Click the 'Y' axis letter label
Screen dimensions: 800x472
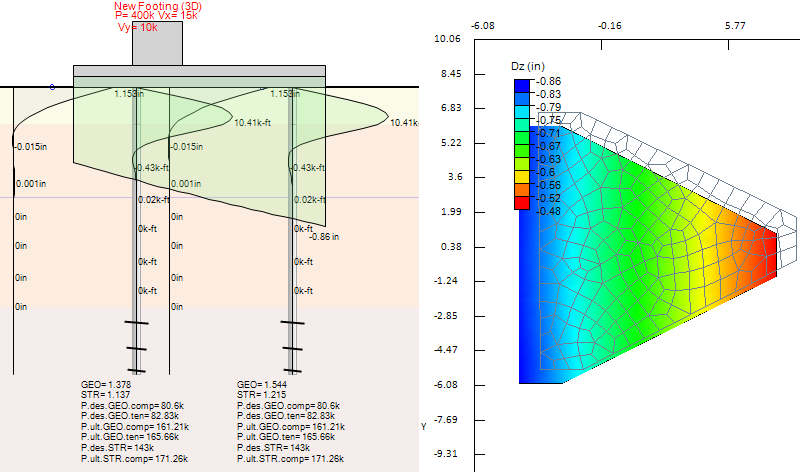423,427
